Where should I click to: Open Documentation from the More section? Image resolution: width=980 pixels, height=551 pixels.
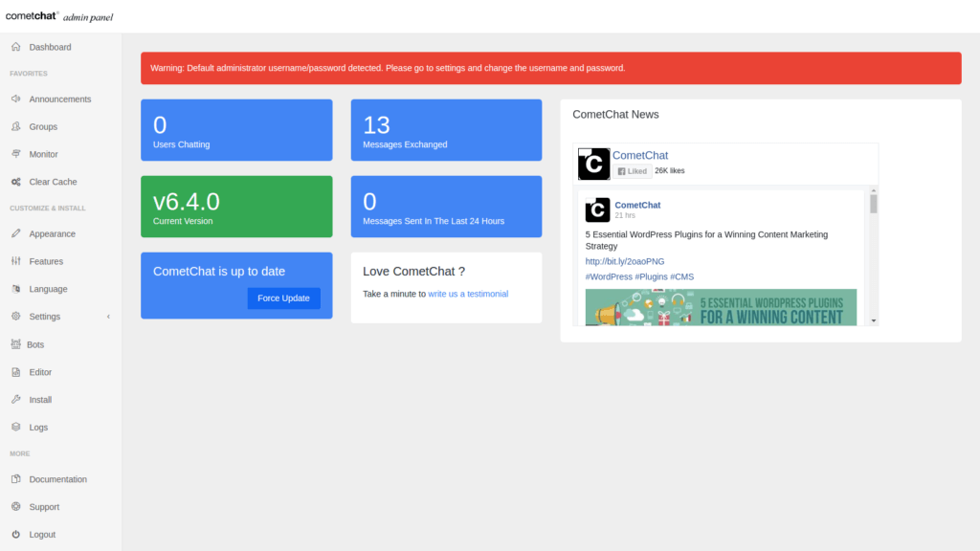tap(60, 479)
